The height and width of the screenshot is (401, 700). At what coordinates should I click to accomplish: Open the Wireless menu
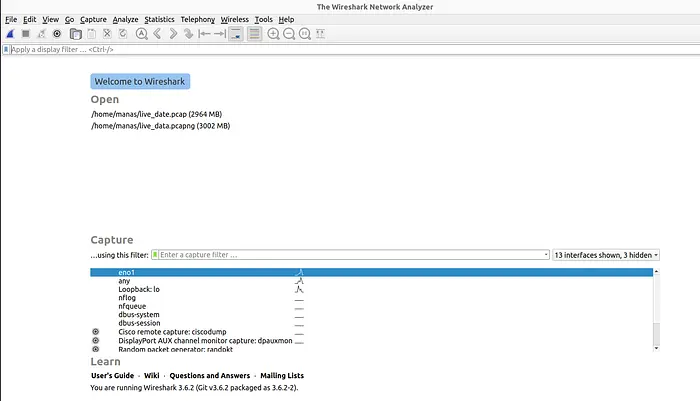[234, 19]
